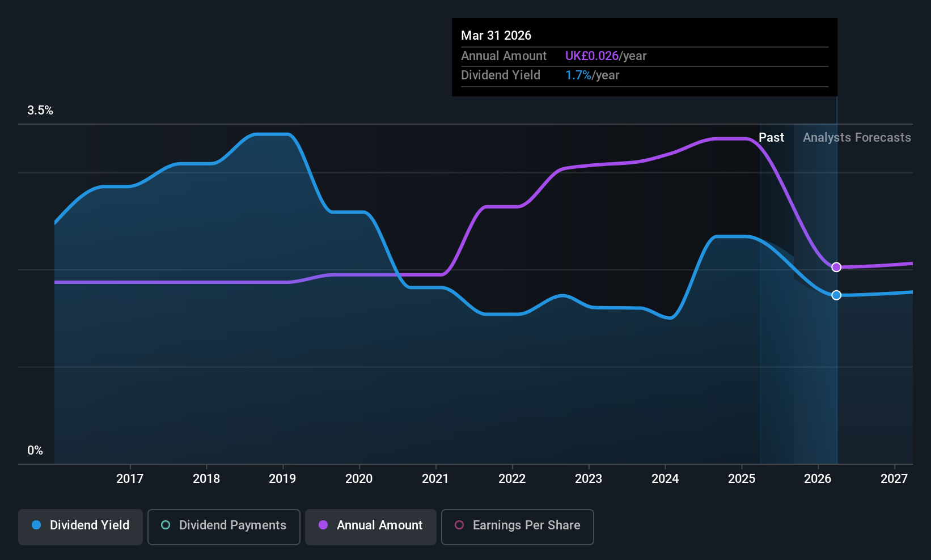Click the 2023 x-axis year label
The height and width of the screenshot is (560, 931).
tap(589, 479)
